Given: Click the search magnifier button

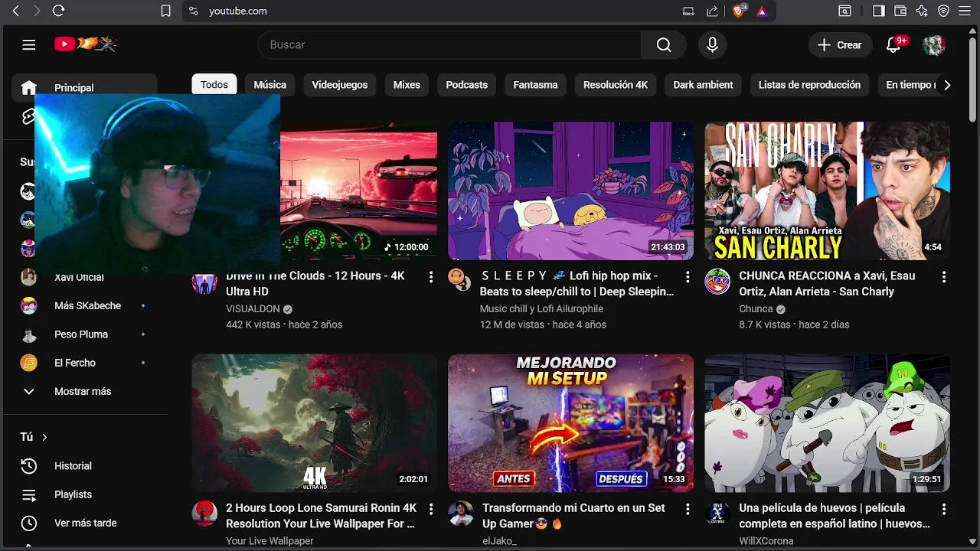Looking at the screenshot, I should tap(664, 45).
